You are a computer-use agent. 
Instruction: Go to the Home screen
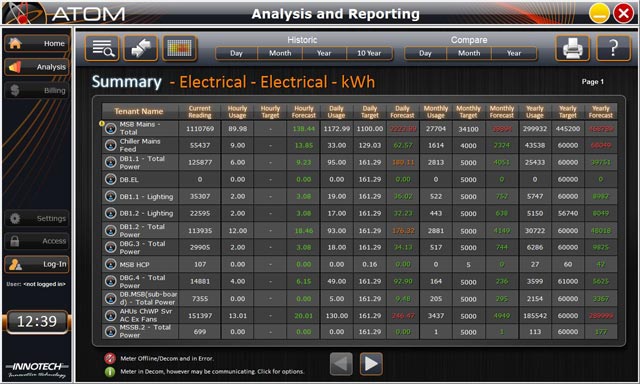[x=37, y=43]
